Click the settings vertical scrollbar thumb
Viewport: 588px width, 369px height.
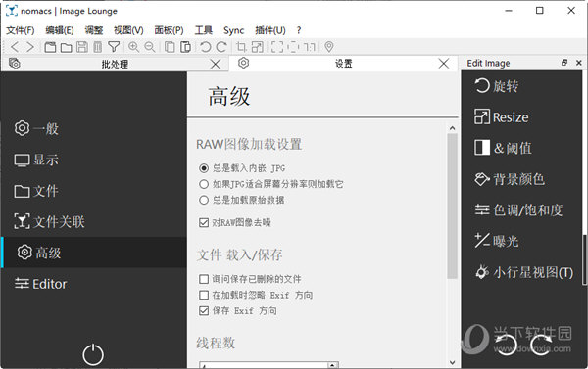(452, 207)
